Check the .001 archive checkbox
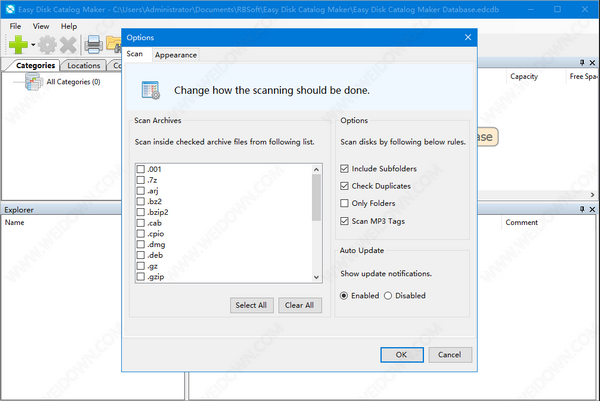This screenshot has height=401, width=600. tap(141, 169)
